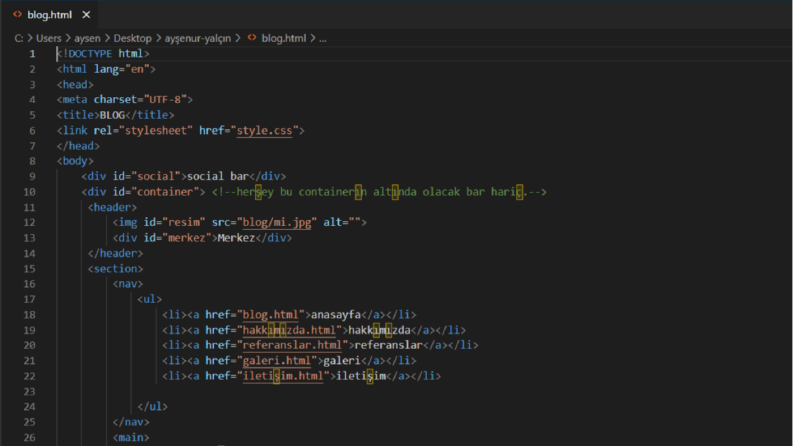The height and width of the screenshot is (446, 793).
Task: Click the Merkez div text
Action: [x=236, y=238]
